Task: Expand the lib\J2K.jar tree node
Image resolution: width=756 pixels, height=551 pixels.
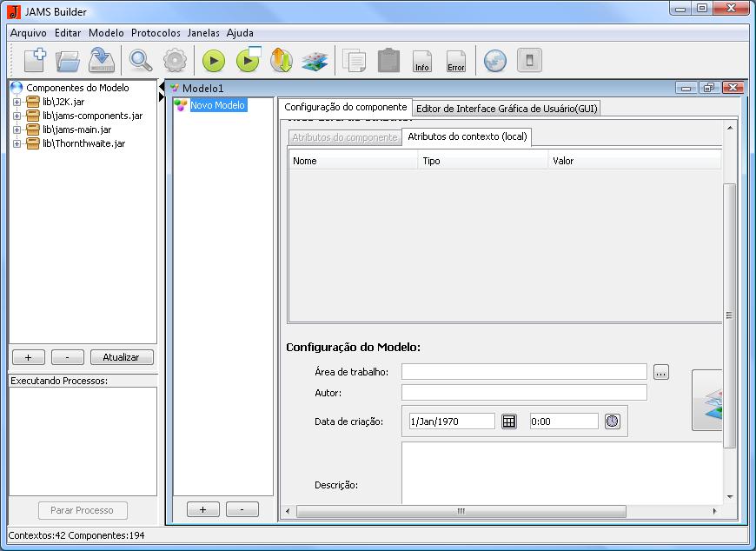Action: [17, 102]
